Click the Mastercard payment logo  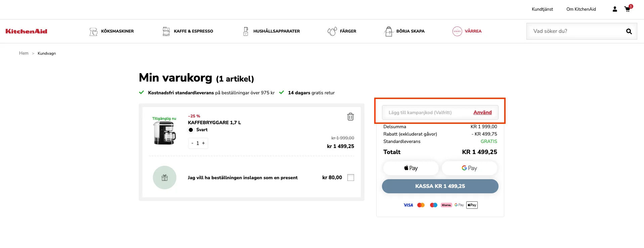[x=421, y=205]
